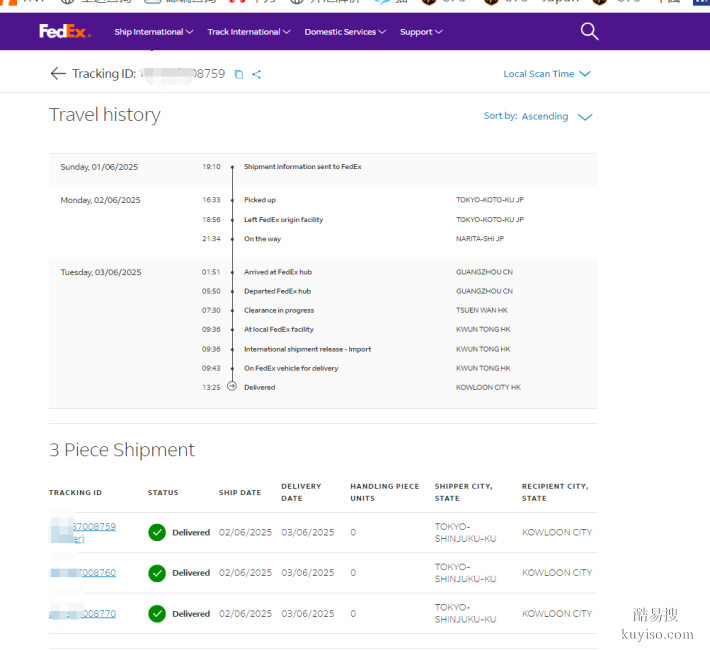This screenshot has width=710, height=650.
Task: Click the green check in the 008759 row
Action: [157, 532]
